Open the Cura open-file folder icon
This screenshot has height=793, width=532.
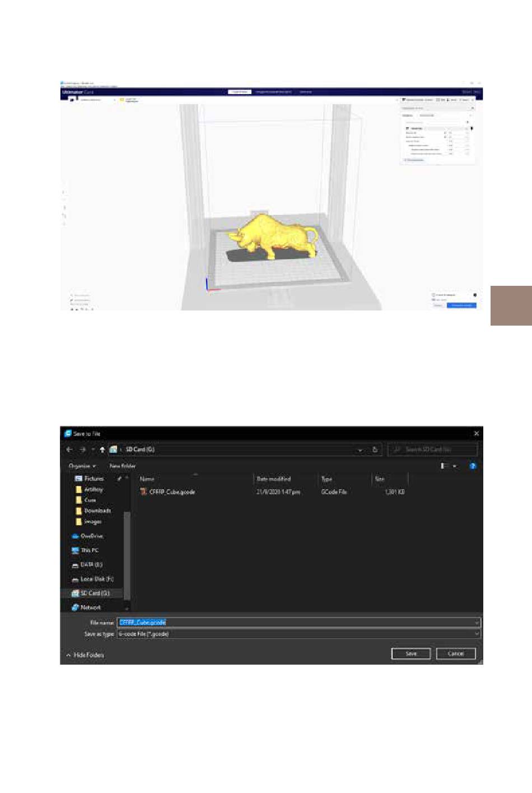pos(72,100)
